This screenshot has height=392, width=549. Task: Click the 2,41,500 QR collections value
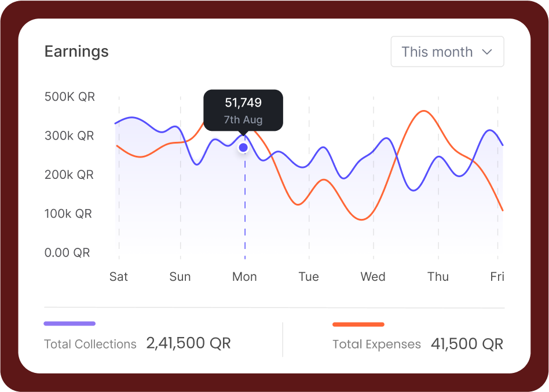(x=188, y=343)
